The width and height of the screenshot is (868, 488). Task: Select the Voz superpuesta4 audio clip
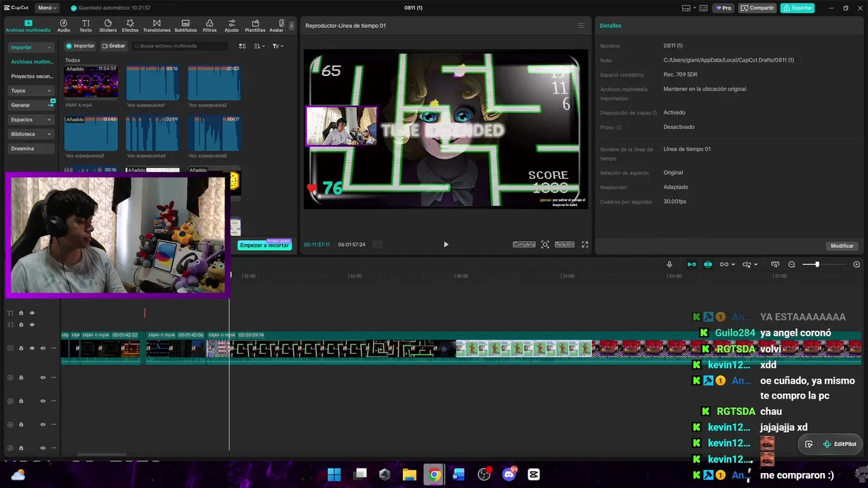153,133
